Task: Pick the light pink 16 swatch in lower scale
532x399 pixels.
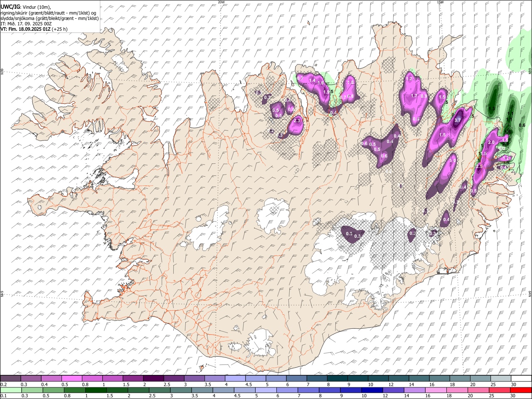Action: click(x=436, y=390)
